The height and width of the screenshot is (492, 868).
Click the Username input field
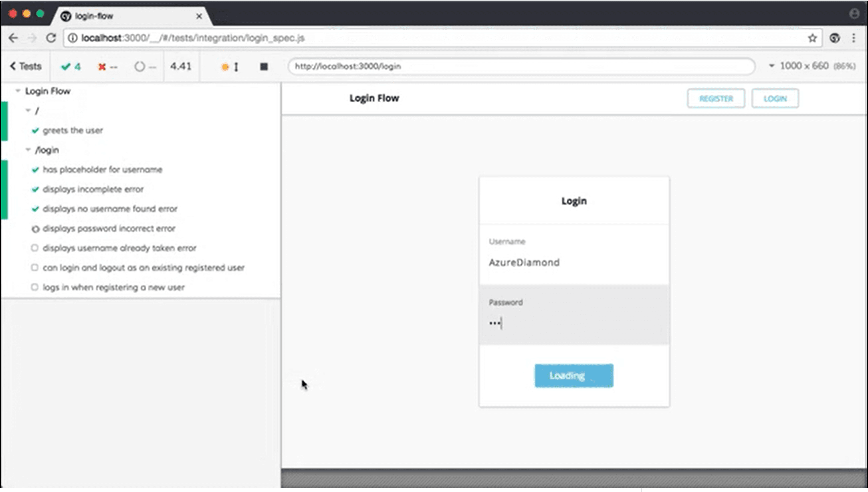tap(573, 262)
